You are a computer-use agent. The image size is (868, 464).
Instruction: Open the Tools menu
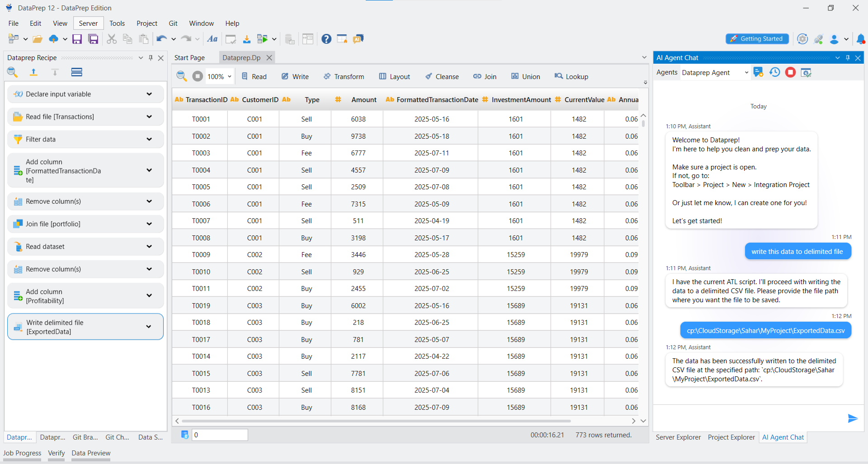[117, 23]
